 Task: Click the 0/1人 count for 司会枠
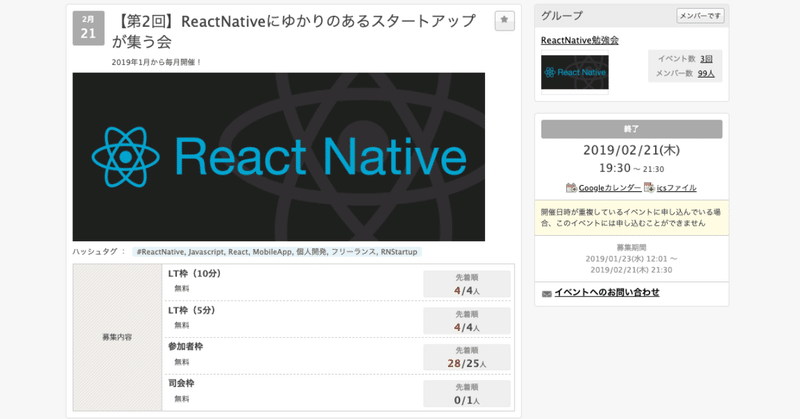click(x=467, y=400)
